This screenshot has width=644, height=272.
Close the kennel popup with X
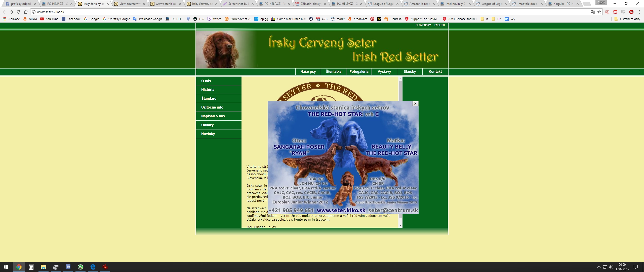point(415,104)
